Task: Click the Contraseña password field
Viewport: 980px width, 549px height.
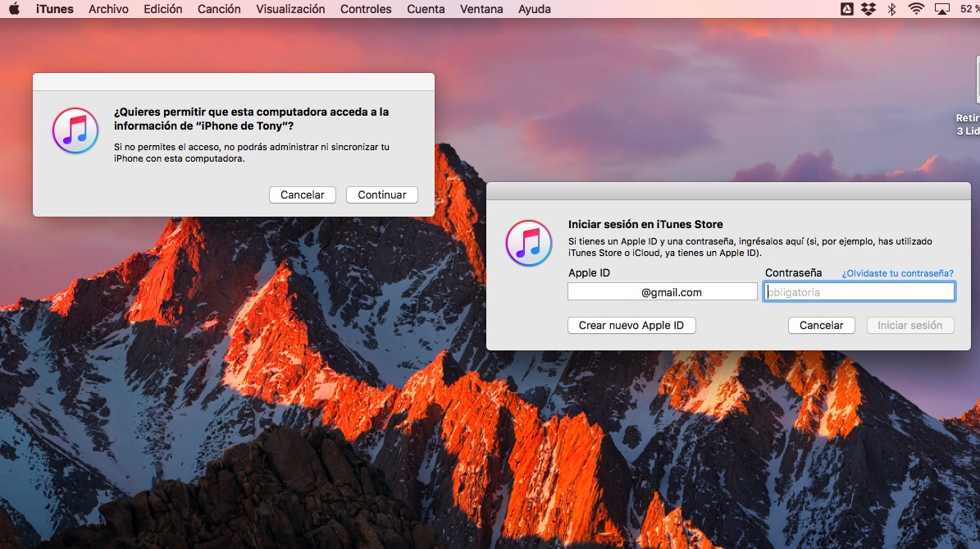Action: click(x=859, y=292)
